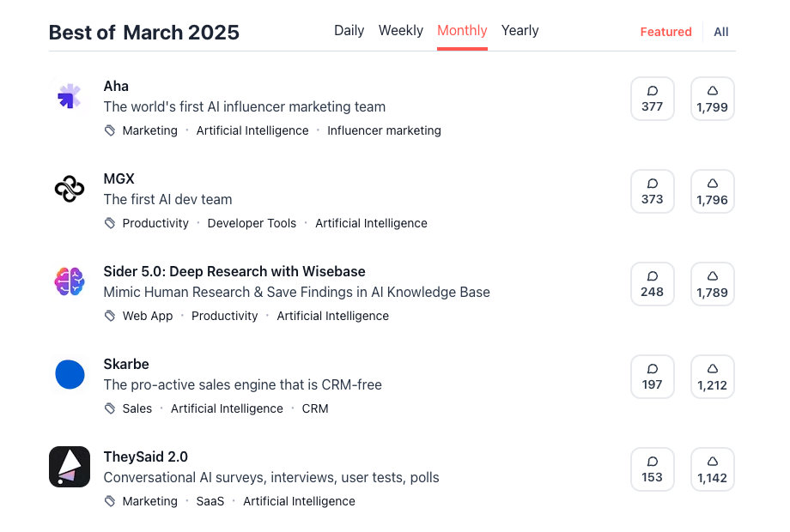The width and height of the screenshot is (790, 532).
Task: Click the Sider brain logo
Action: pyautogui.click(x=70, y=282)
